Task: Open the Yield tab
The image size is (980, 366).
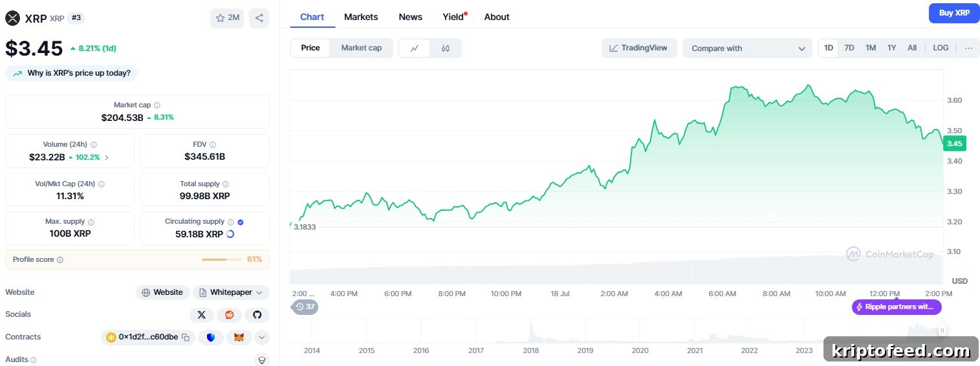Action: (x=453, y=17)
